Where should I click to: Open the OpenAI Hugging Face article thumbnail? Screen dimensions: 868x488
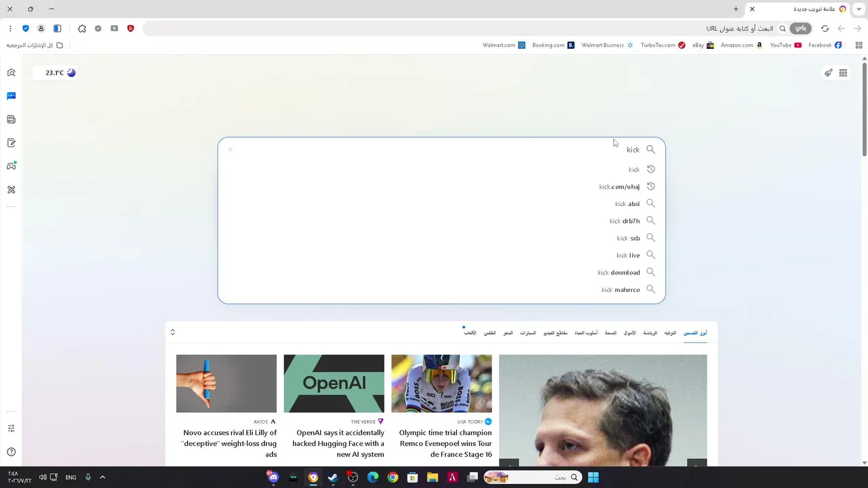[334, 384]
